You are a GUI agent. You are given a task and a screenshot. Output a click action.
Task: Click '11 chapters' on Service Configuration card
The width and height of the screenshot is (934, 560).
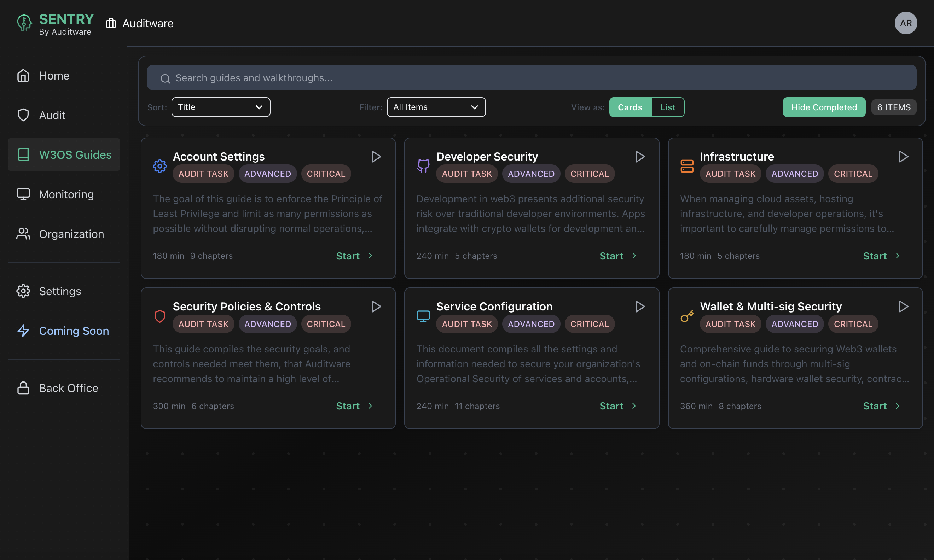[477, 406]
